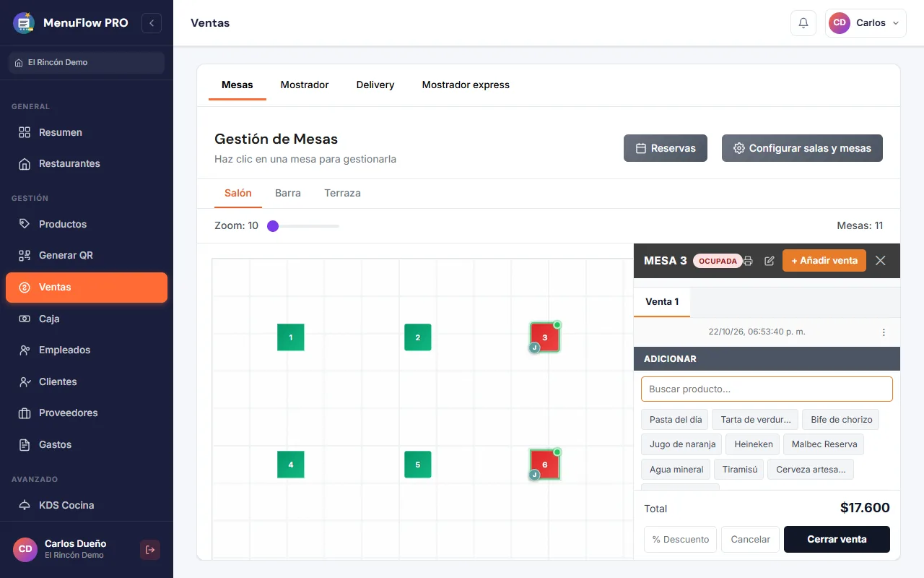Open Gastos in the sidebar

(x=87, y=444)
